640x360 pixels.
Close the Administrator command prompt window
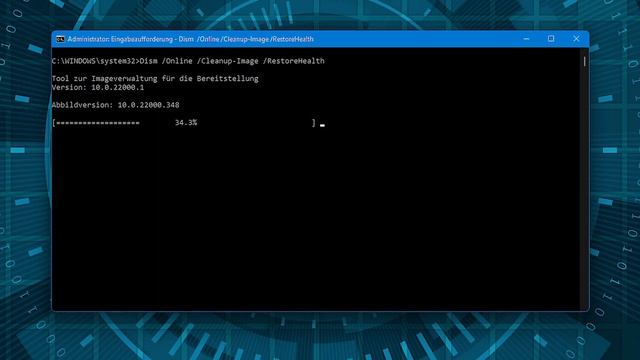576,39
